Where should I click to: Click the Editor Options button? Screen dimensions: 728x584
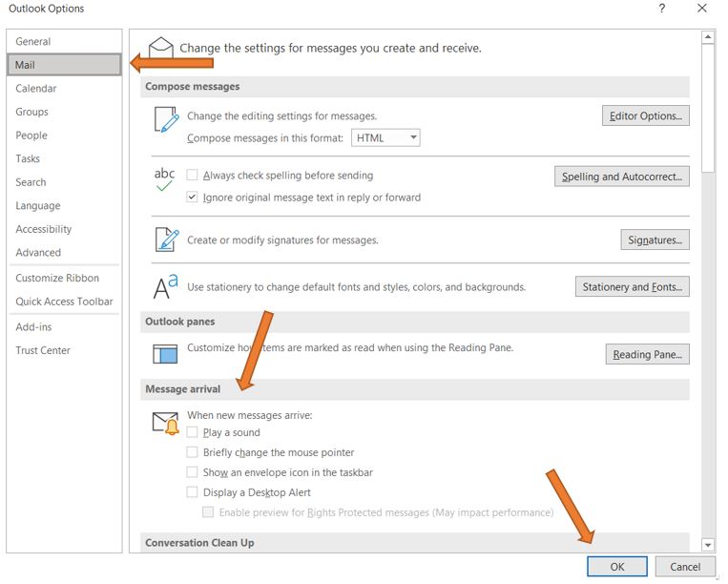(645, 115)
